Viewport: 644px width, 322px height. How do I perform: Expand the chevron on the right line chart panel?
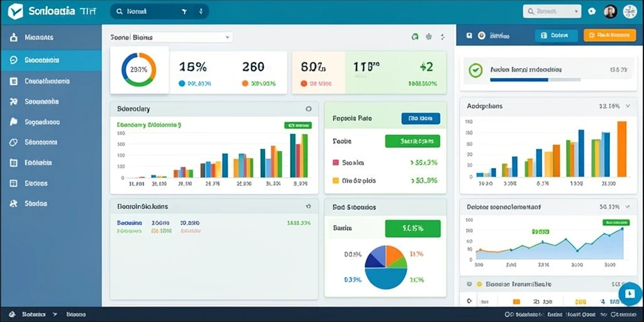click(x=628, y=207)
